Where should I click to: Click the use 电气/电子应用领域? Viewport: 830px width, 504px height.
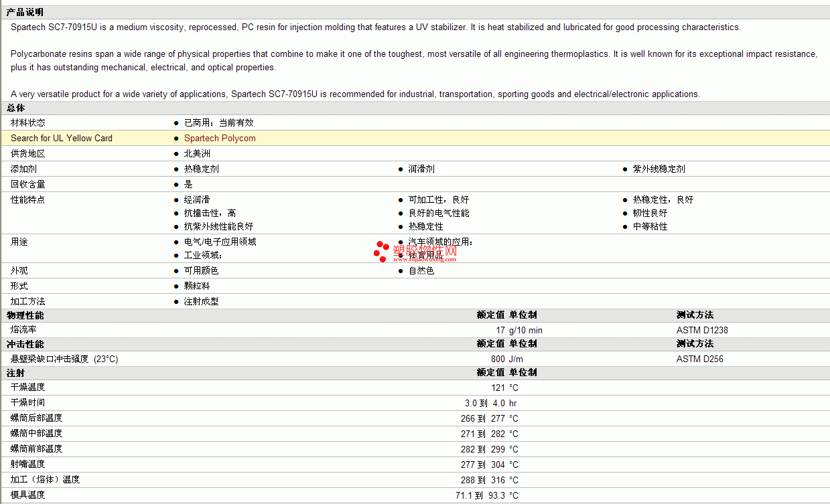[220, 242]
